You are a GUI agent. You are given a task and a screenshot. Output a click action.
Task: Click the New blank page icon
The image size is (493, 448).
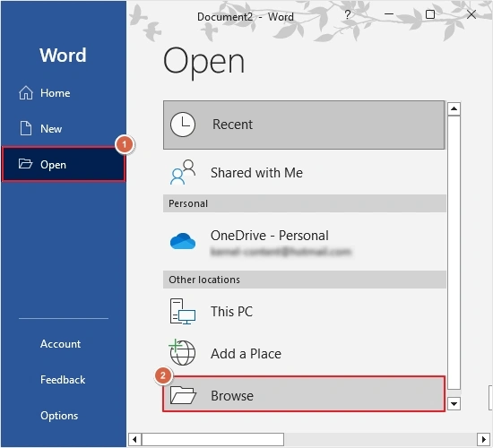[x=26, y=129]
